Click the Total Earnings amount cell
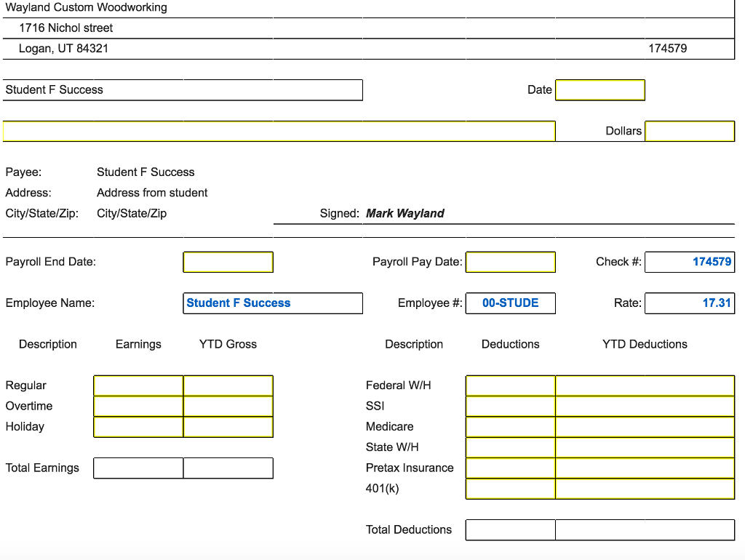The width and height of the screenshot is (745, 560). click(138, 468)
